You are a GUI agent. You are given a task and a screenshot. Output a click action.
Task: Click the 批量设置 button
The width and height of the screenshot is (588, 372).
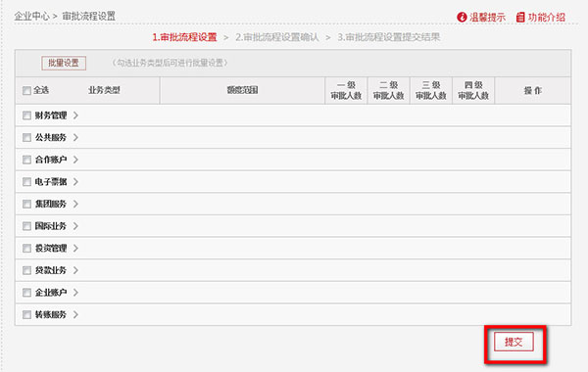click(64, 63)
